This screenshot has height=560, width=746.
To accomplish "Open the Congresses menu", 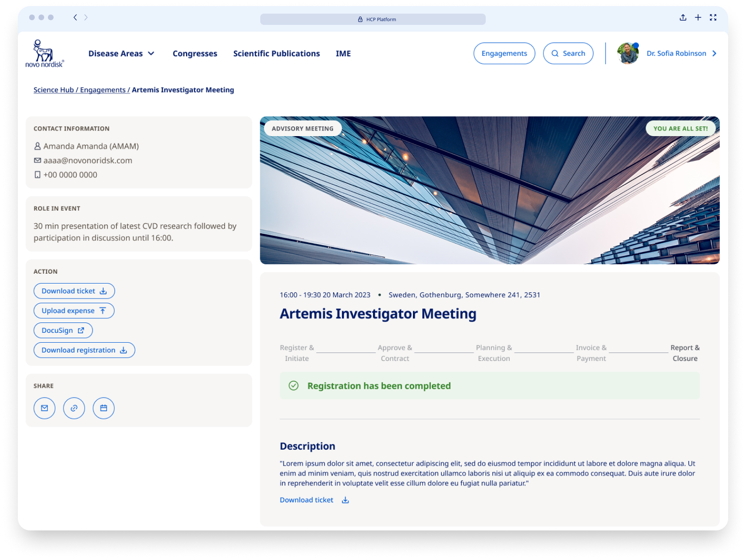I will tap(195, 54).
